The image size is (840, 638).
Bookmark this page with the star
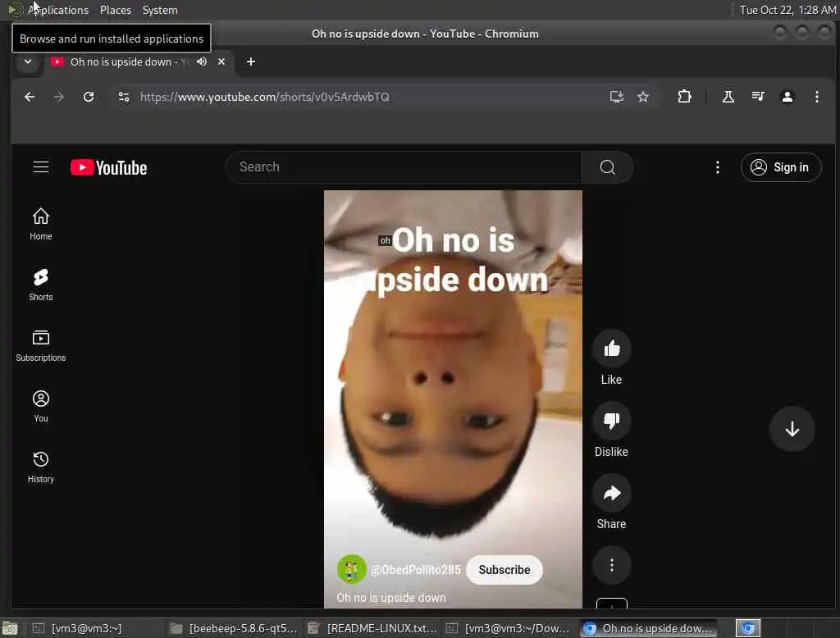(x=643, y=97)
